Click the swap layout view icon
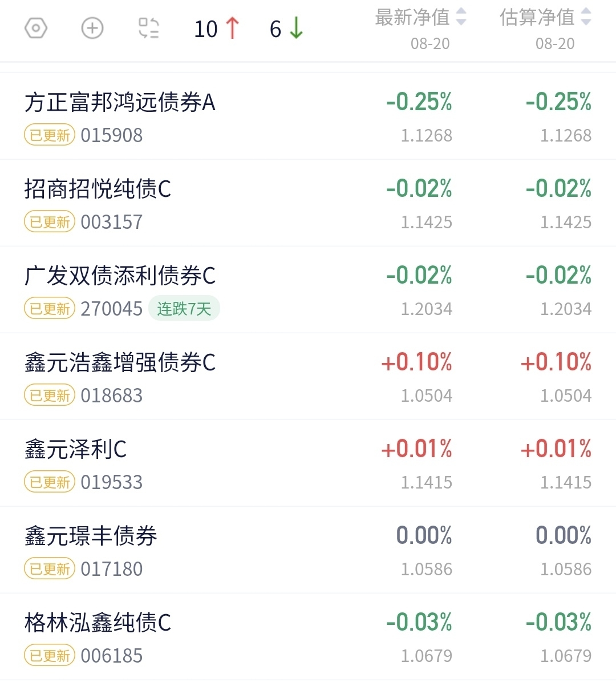616x682 pixels. [149, 29]
